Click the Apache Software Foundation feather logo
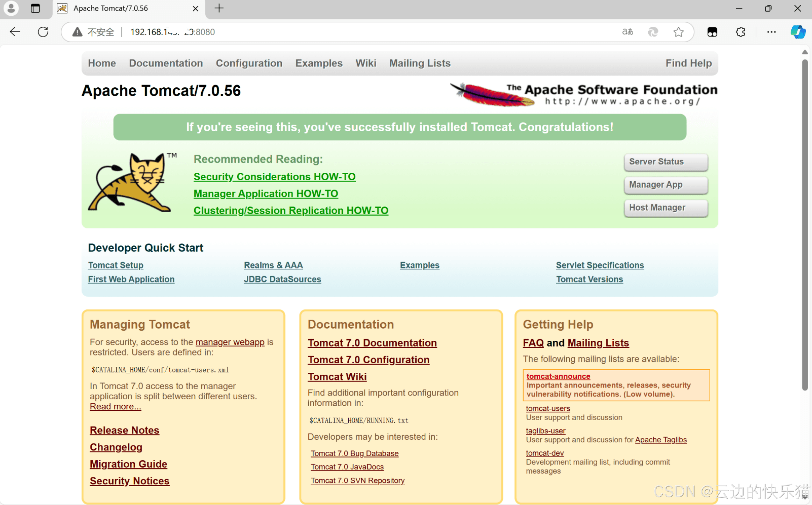 (x=584, y=95)
